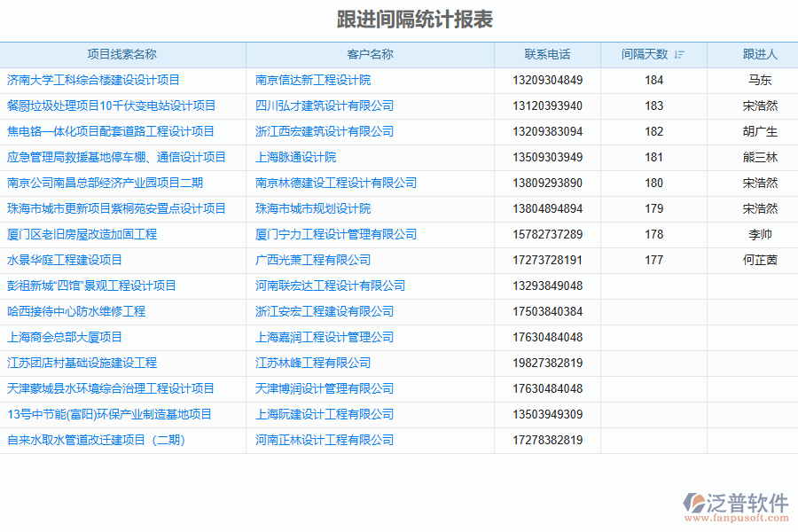Image resolution: width=798 pixels, height=532 pixels.
Task: Click customer 河南正林设计工程有限公司
Action: (325, 441)
